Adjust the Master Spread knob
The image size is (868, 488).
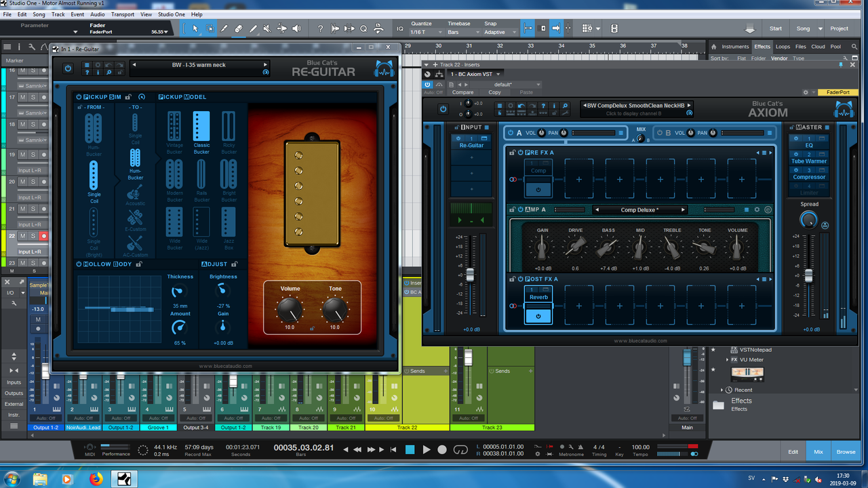tap(808, 220)
